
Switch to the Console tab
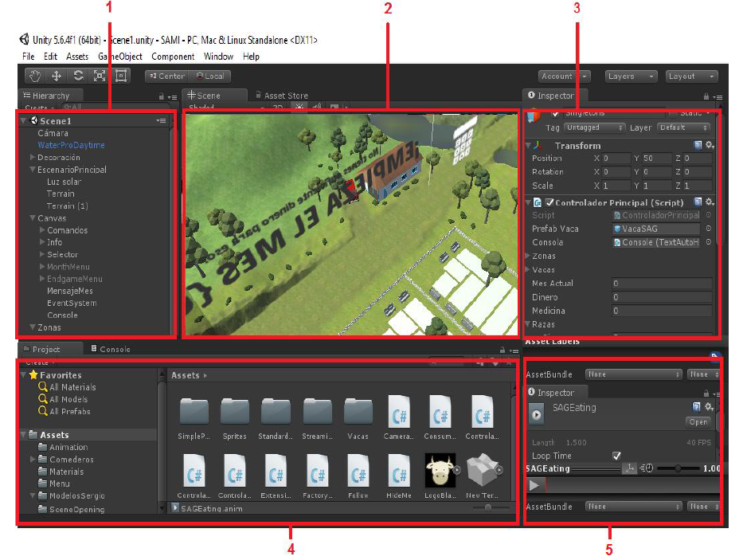[111, 348]
